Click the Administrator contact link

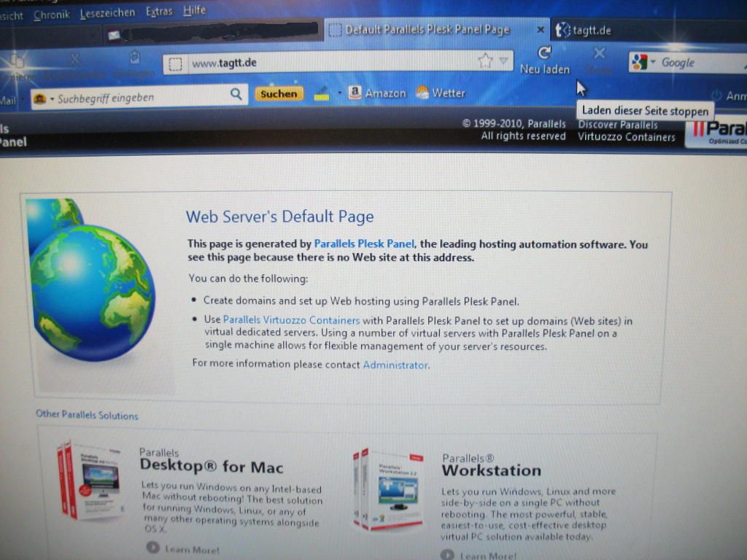(x=395, y=365)
